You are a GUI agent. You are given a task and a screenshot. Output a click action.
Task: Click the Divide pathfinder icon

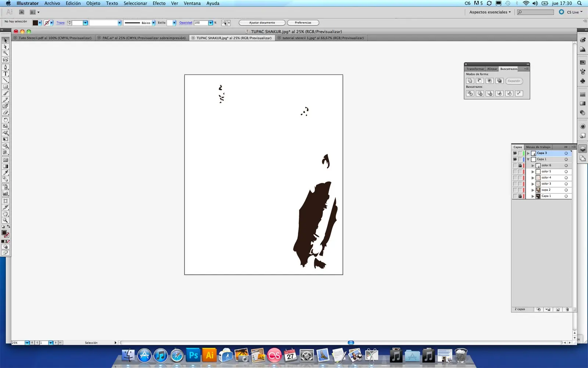[x=470, y=93]
